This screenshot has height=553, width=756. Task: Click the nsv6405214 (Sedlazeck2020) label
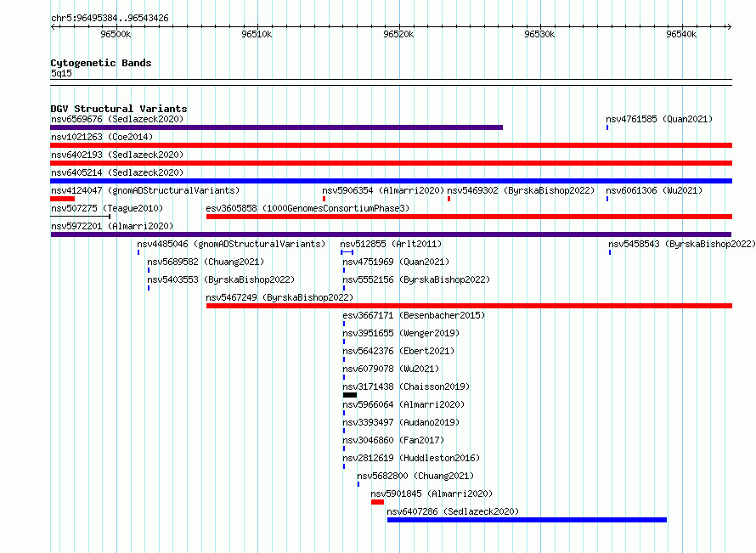(x=117, y=172)
